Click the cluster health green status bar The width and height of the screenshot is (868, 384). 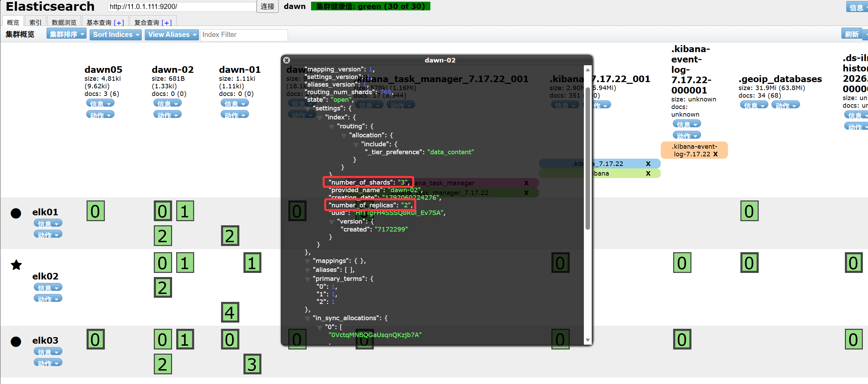371,6
